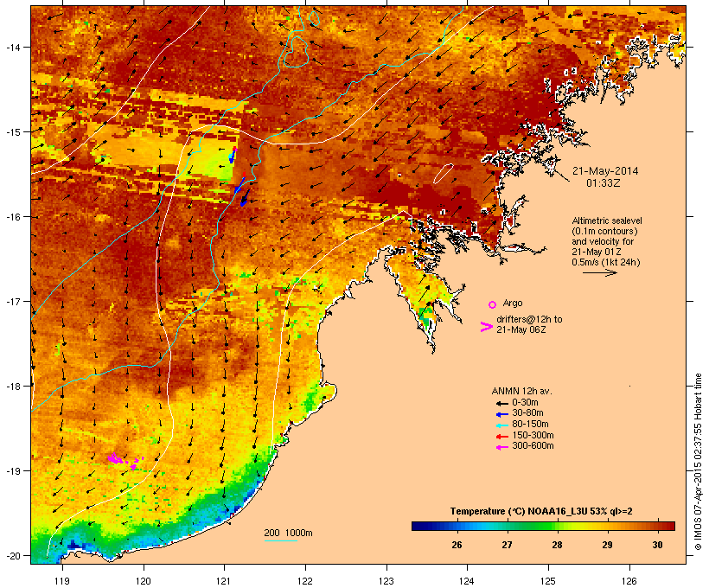Click the magenta drifters arrowhead symbol

[x=486, y=327]
